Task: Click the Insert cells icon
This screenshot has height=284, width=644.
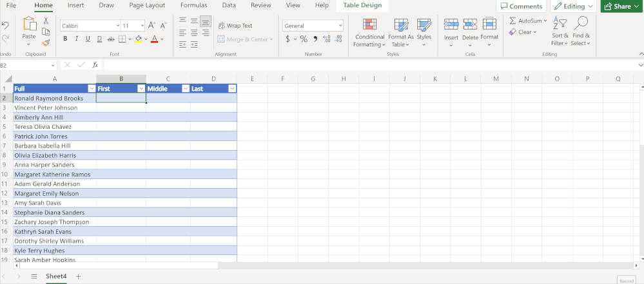Action: (x=451, y=24)
